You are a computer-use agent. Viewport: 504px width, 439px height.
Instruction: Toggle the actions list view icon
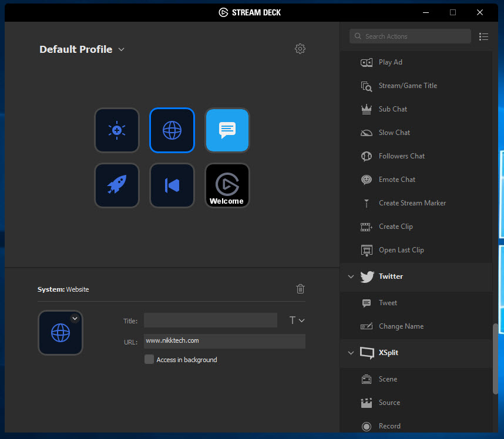pyautogui.click(x=483, y=36)
